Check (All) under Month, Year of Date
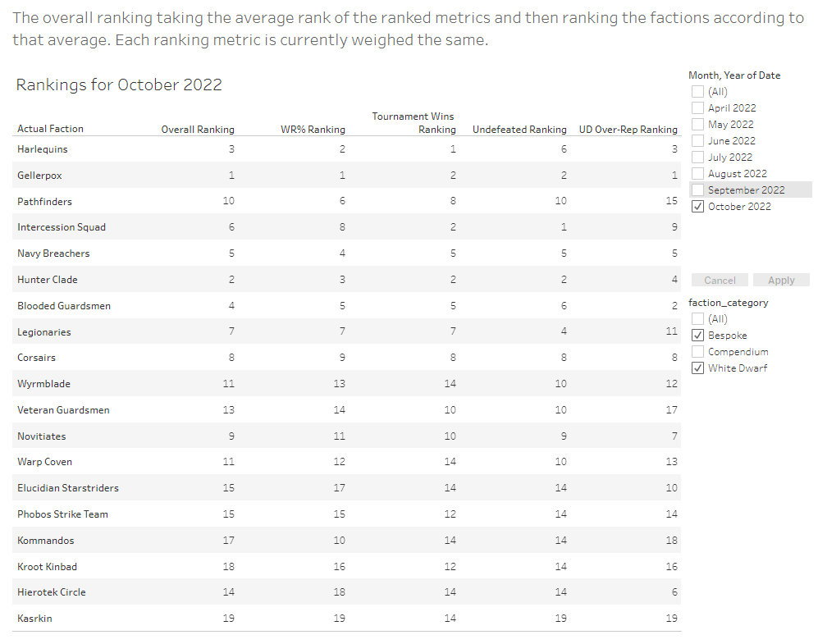 click(x=697, y=92)
